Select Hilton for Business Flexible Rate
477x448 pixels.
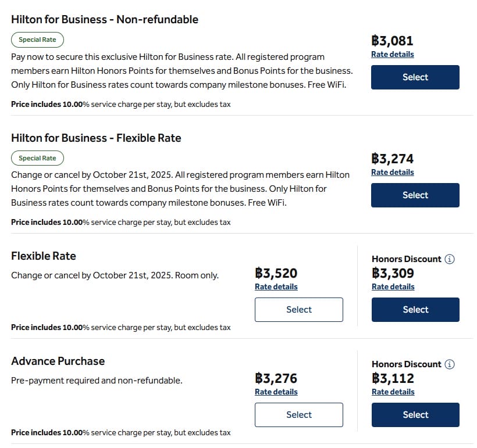(415, 195)
